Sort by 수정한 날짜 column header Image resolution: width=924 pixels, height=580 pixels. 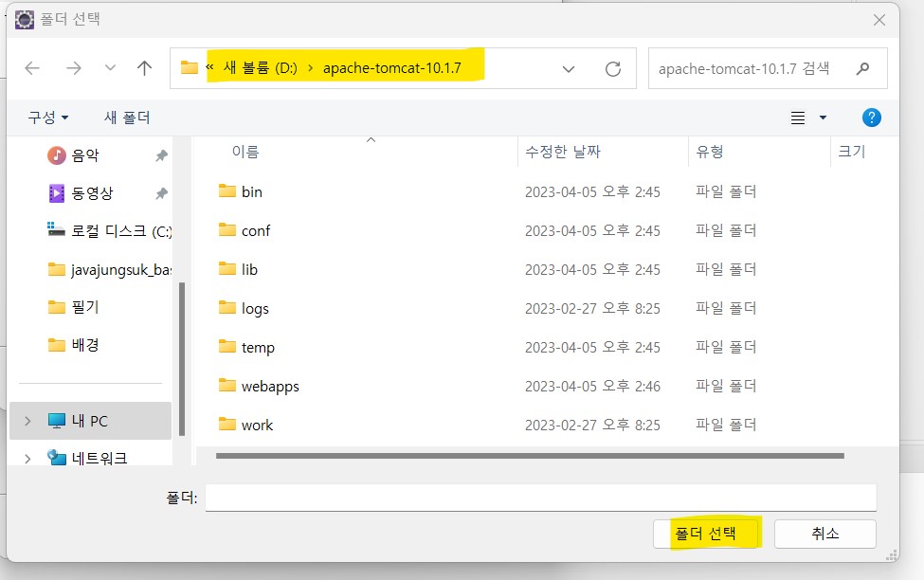(563, 152)
